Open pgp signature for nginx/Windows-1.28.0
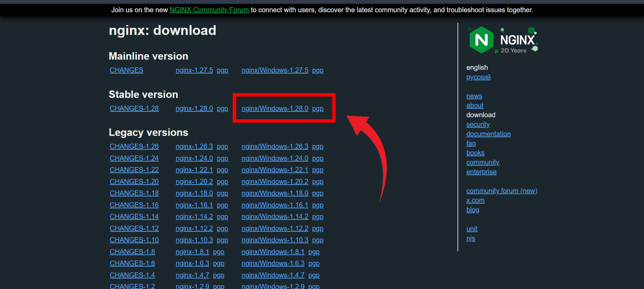Image resolution: width=644 pixels, height=289 pixels. point(318,108)
